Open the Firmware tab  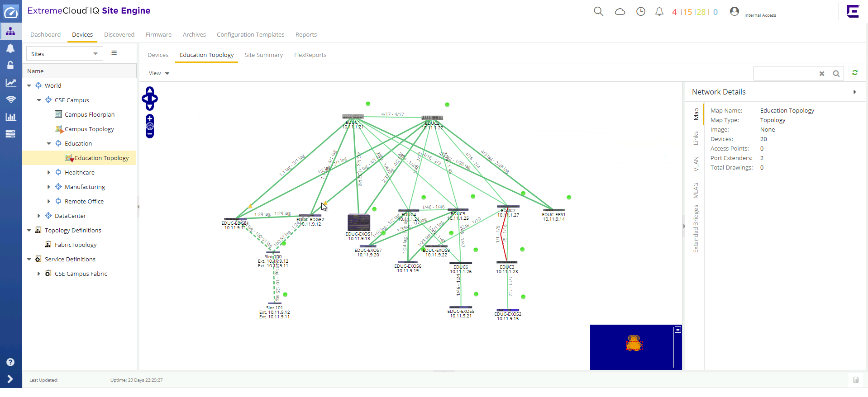(158, 35)
